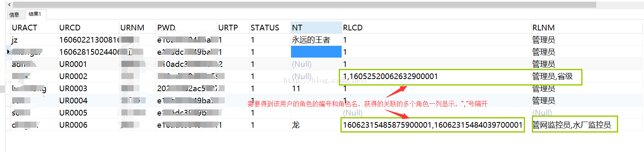The width and height of the screenshot is (644, 152).
Task: Select the UR0005 cell
Action: click(x=89, y=113)
